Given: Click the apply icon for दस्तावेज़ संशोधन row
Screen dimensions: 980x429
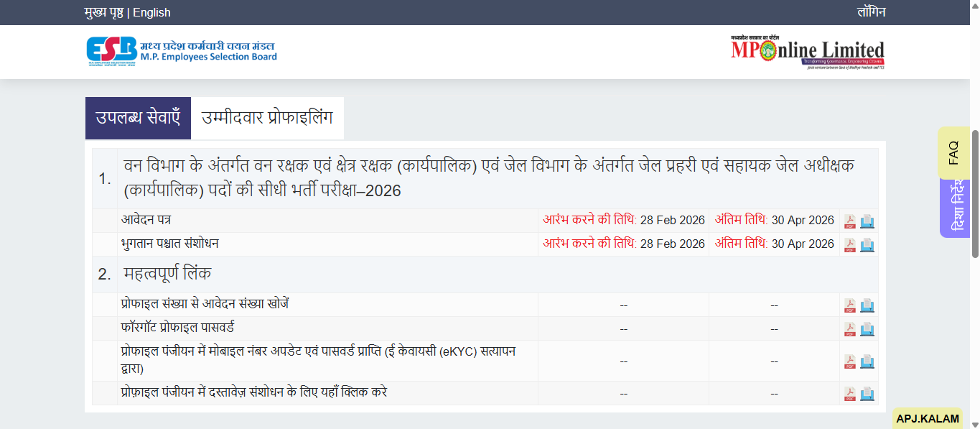Looking at the screenshot, I should coord(867,393).
